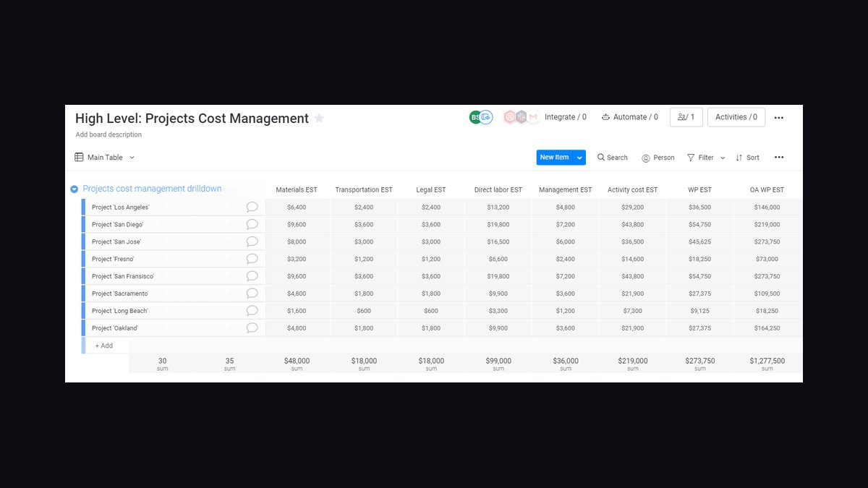This screenshot has height=488, width=868.
Task: Open the Sacramento project conversation bubble
Action: (252, 294)
